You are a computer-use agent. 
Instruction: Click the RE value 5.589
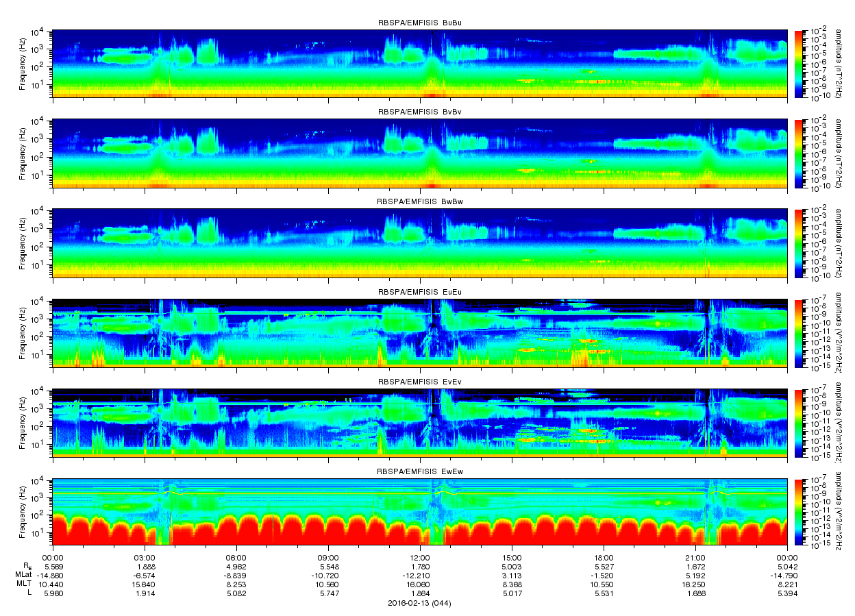(x=53, y=567)
